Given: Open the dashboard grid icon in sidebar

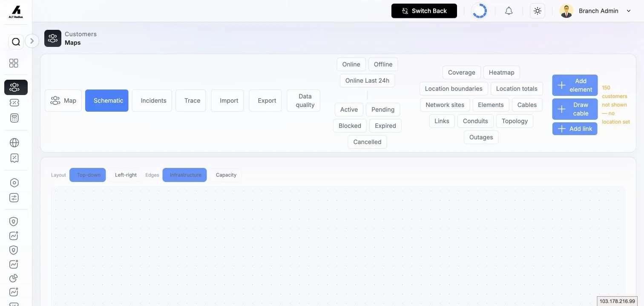Looking at the screenshot, I should click(14, 63).
